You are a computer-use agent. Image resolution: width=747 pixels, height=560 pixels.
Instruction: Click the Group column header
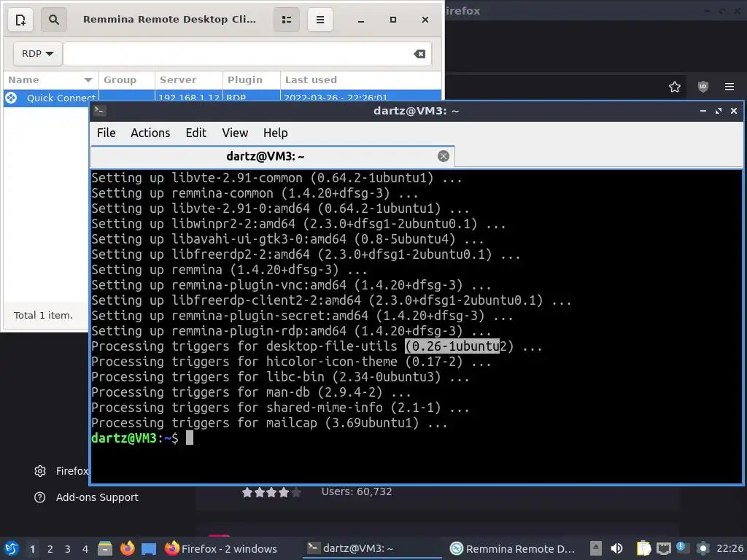pos(127,80)
